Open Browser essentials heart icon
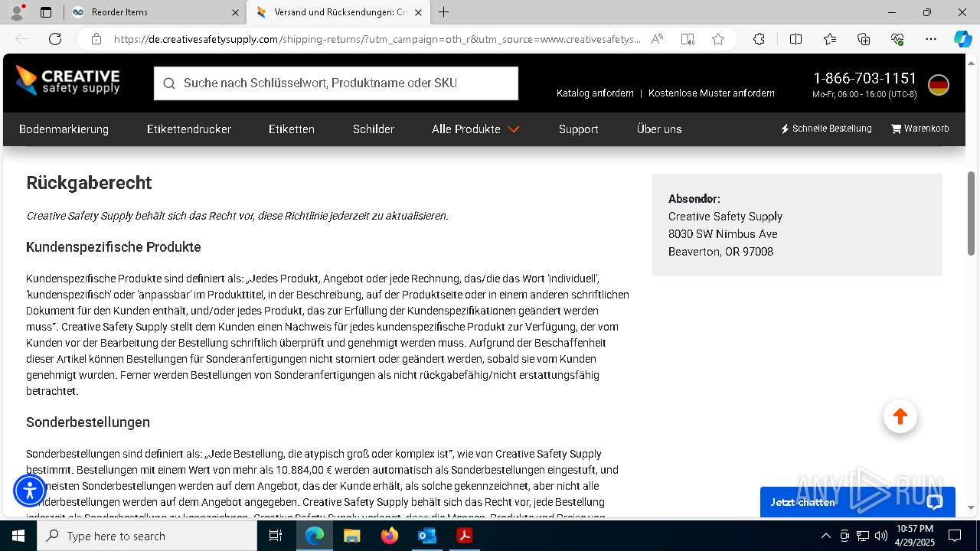The width and height of the screenshot is (980, 551). tap(897, 39)
